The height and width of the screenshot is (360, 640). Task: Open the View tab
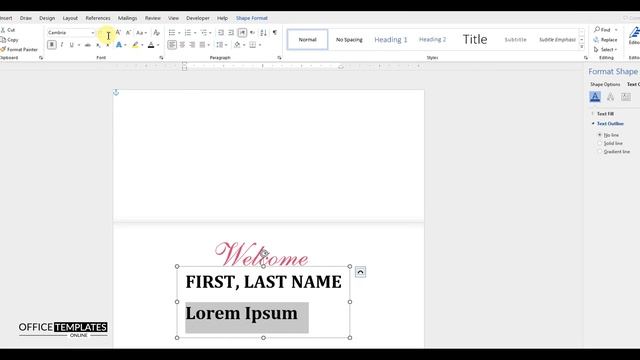pos(173,18)
